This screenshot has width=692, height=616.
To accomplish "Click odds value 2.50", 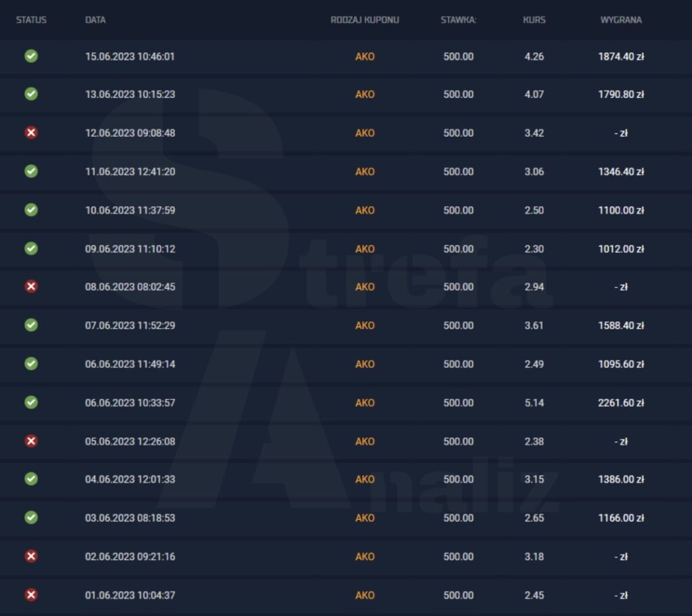I will [x=534, y=210].
